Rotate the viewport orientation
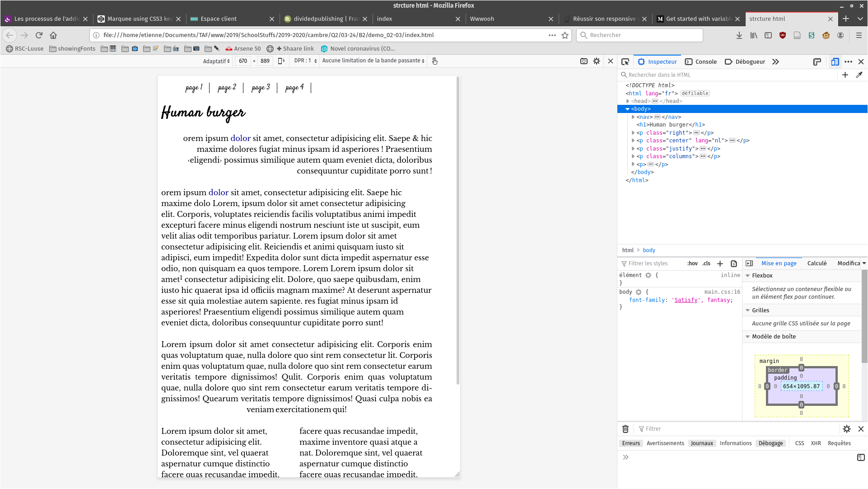The image size is (868, 489). (x=281, y=61)
